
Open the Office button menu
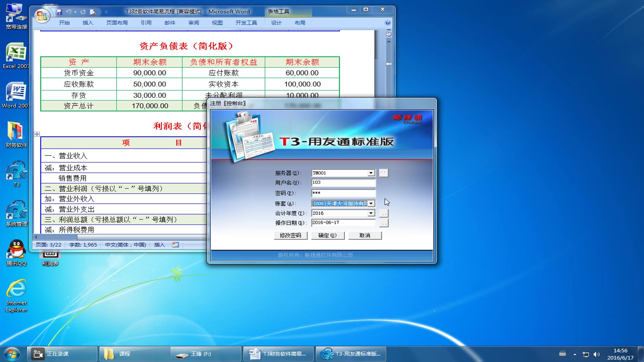(x=41, y=12)
